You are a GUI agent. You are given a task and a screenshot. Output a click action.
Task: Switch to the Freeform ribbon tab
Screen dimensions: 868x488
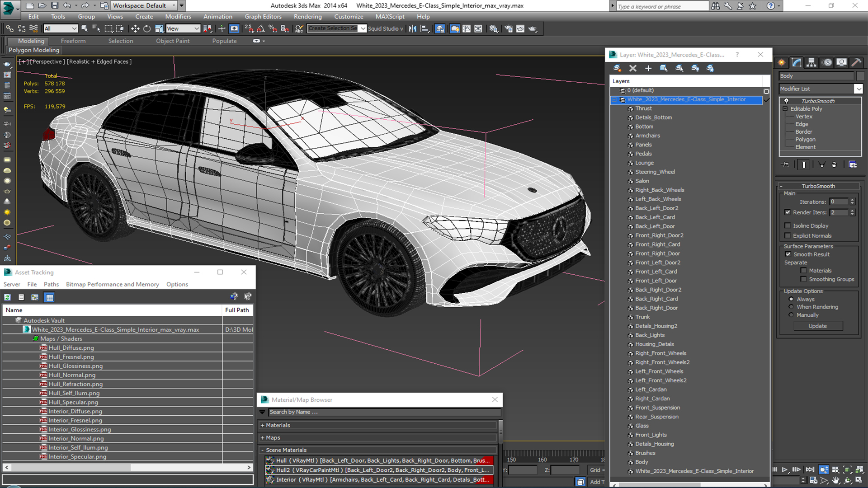(73, 41)
